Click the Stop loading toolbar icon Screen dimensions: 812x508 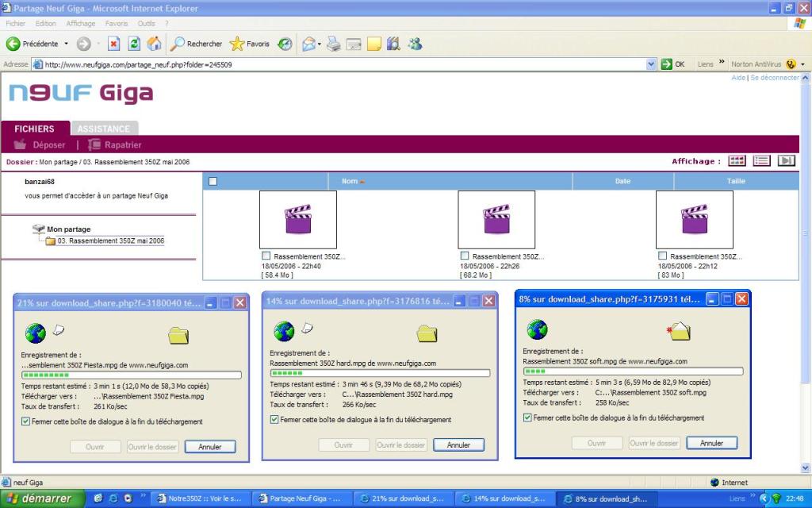coord(113,44)
